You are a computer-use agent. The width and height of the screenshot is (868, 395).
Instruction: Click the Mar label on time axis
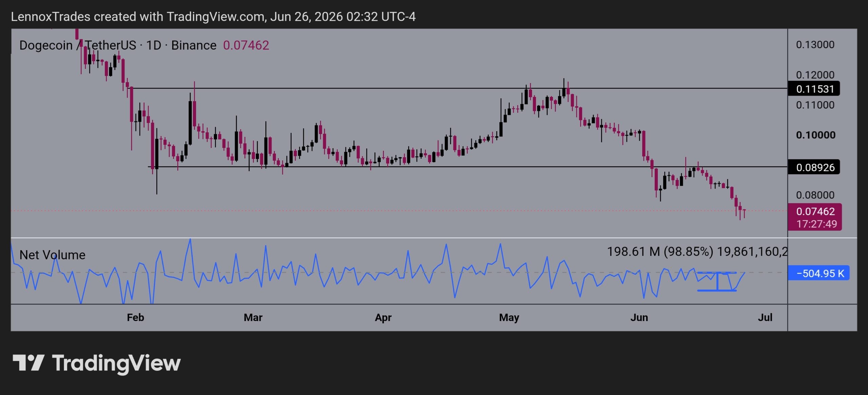pyautogui.click(x=253, y=317)
